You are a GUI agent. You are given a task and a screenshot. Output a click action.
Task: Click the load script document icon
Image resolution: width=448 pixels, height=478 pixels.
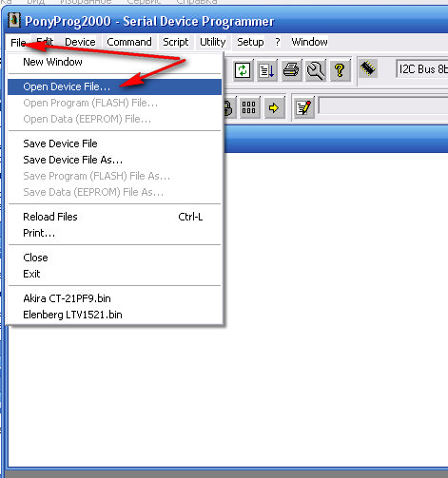click(266, 70)
